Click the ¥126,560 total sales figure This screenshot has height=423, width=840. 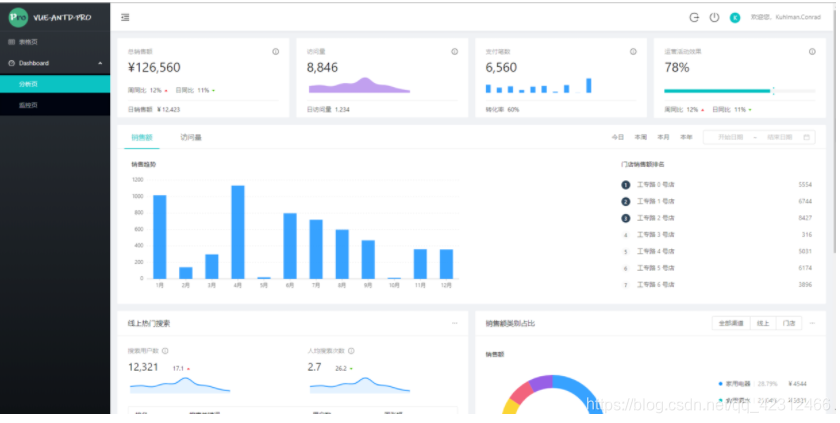[x=154, y=67]
